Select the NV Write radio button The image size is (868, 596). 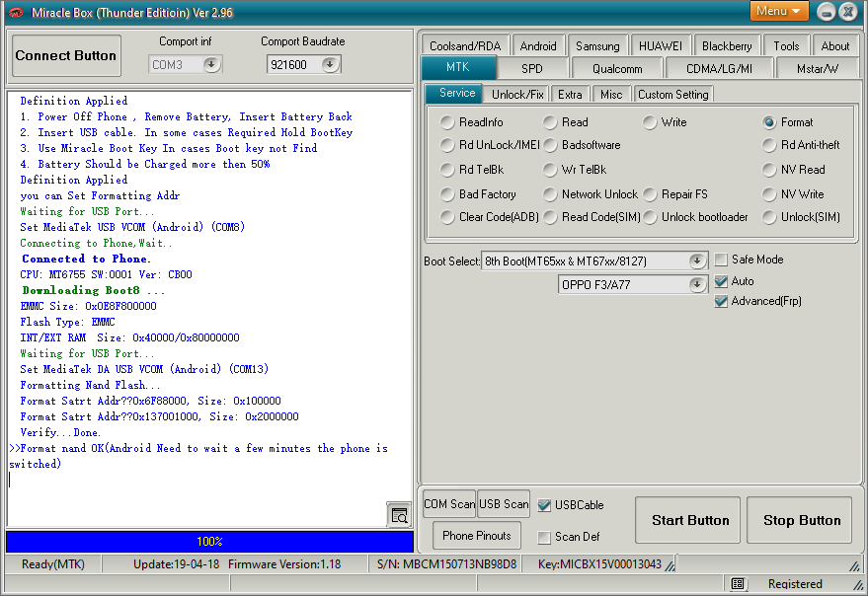pos(769,194)
